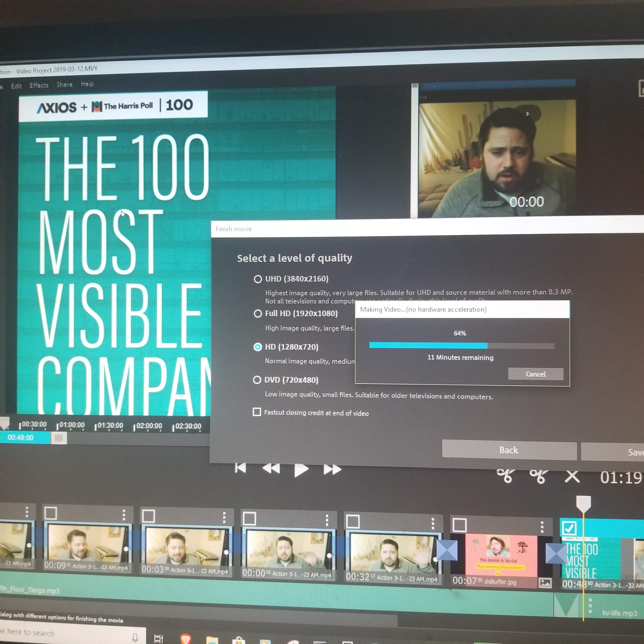This screenshot has height=644, width=644.
Task: Click the image-type icon on dsBuffer.jpg clip
Action: coord(545,583)
